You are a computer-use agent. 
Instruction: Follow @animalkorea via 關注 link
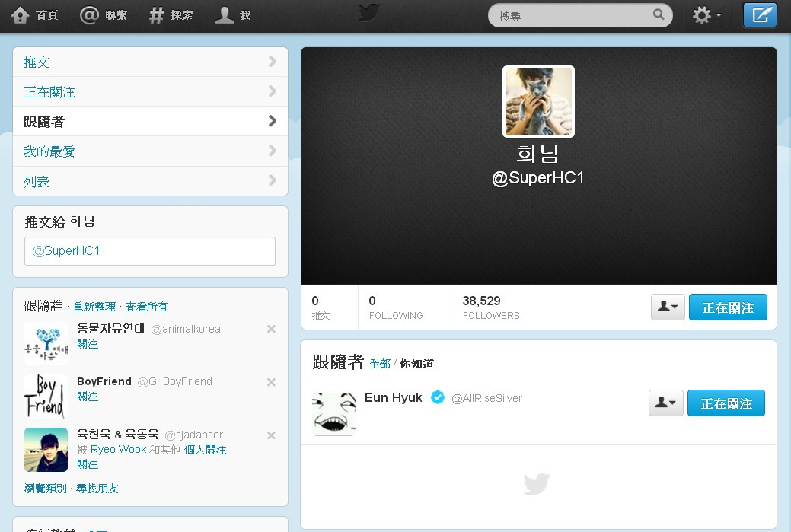point(88,344)
